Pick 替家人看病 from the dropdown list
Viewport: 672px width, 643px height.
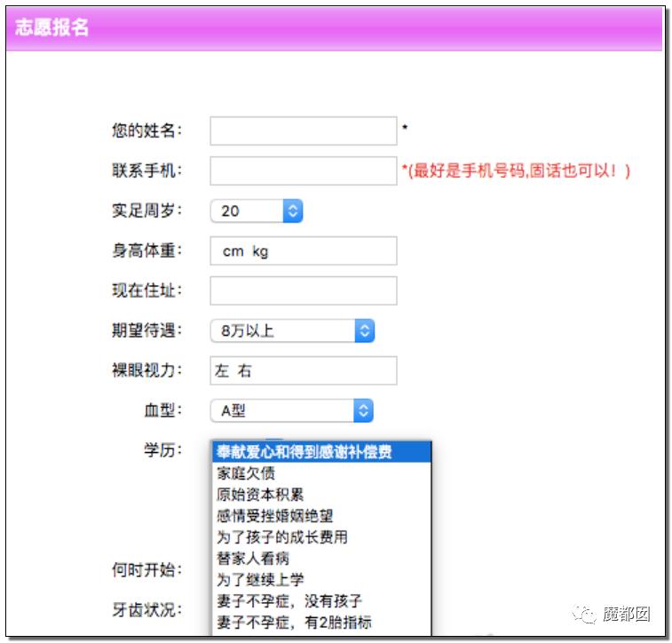coord(321,558)
